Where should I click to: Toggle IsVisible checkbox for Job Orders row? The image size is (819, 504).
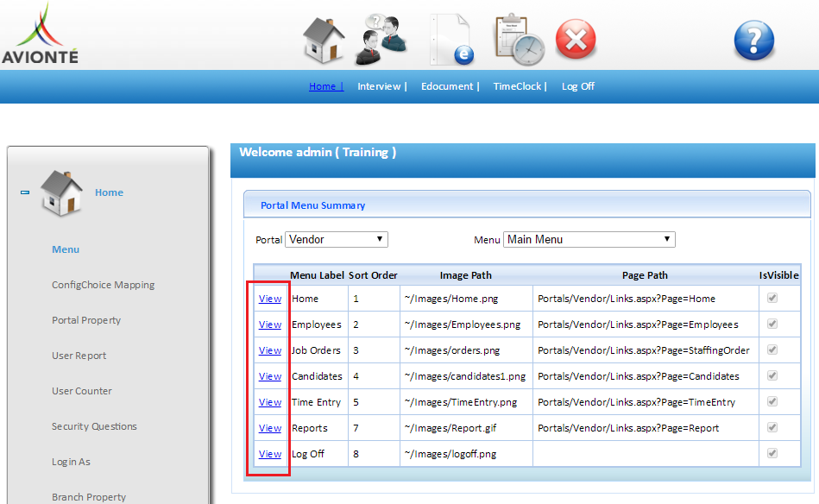coord(772,350)
